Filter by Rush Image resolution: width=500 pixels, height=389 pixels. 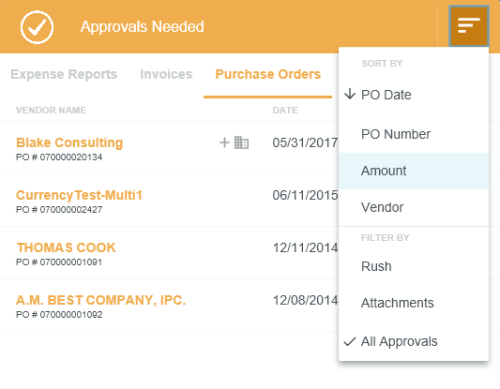(414, 266)
